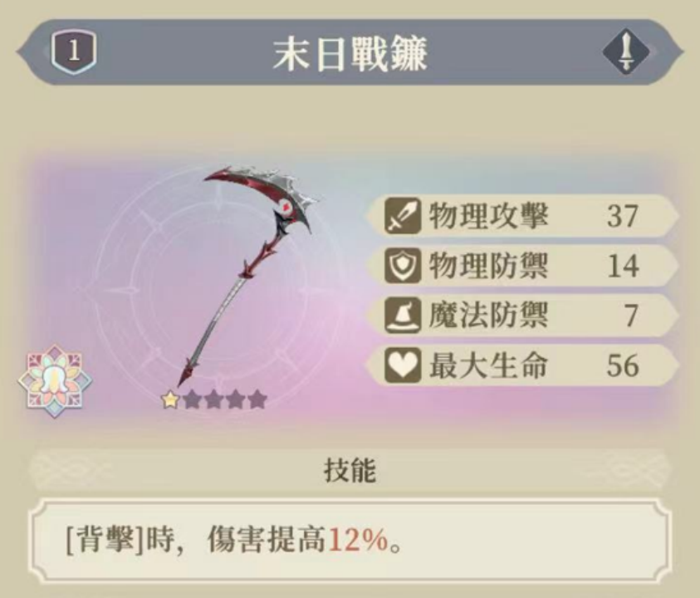Click the skill description text box
This screenshot has width=700, height=598.
tap(350, 541)
